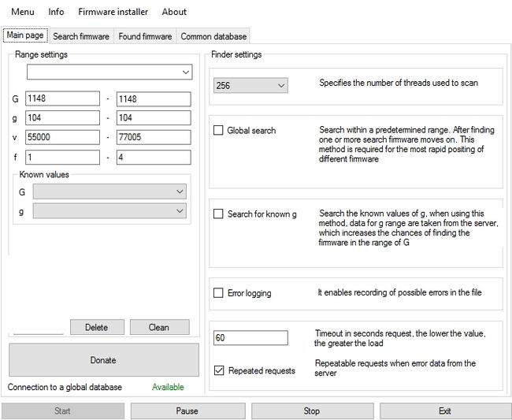Enable Error logging checkbox
Screen dimensions: 512x420
coord(219,293)
